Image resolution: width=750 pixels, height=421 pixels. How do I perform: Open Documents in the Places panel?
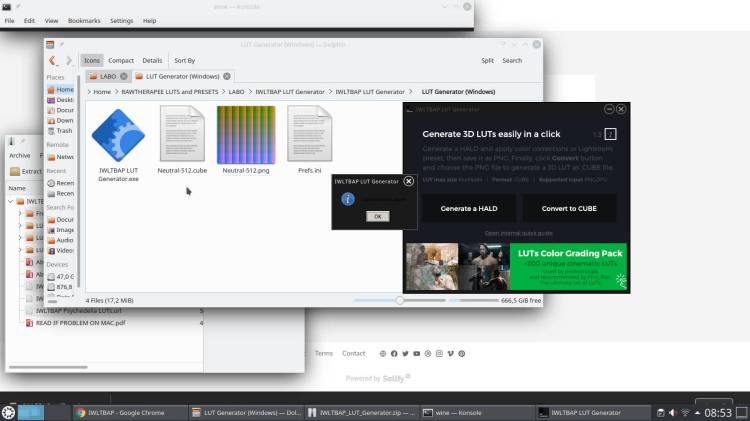pyautogui.click(x=60, y=110)
